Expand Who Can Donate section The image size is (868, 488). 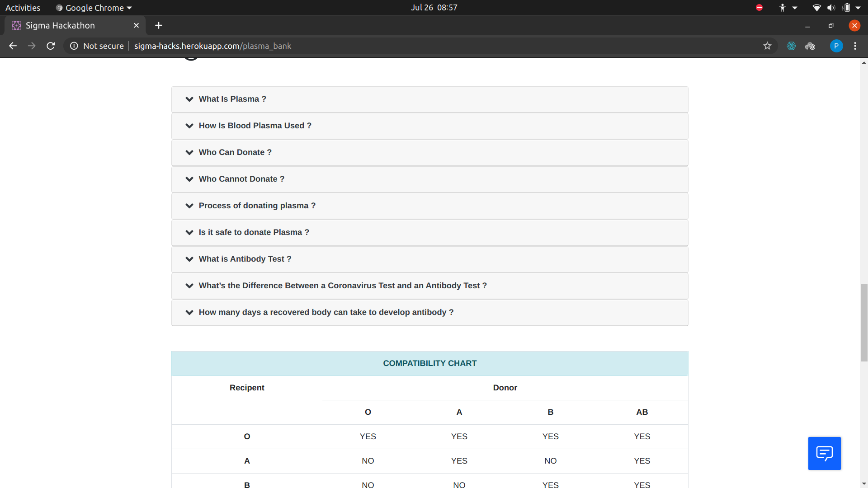pyautogui.click(x=235, y=152)
